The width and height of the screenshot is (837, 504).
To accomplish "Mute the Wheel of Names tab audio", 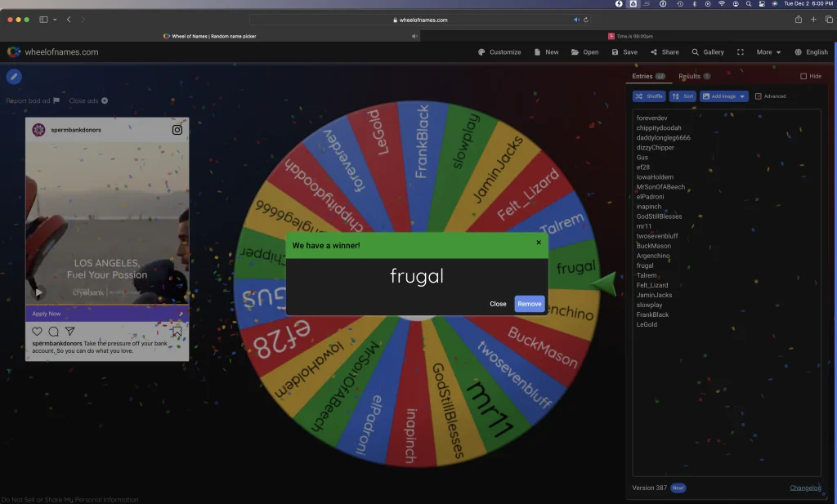I will (414, 36).
